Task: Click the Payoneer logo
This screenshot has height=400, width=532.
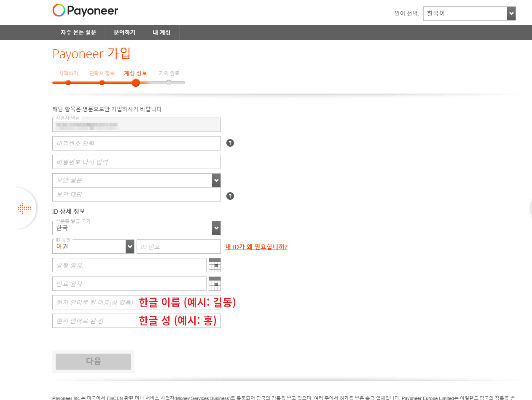Action: (x=85, y=11)
